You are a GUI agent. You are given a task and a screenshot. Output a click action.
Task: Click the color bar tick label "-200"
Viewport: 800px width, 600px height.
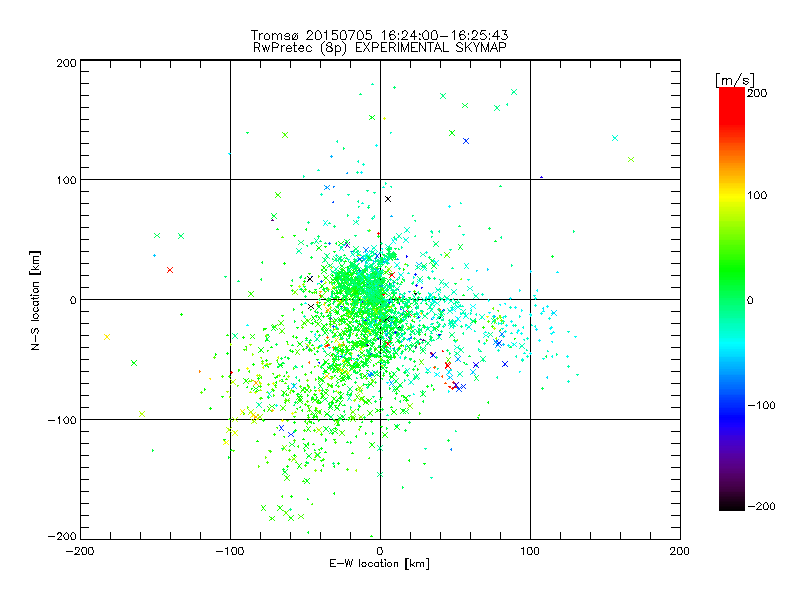[x=761, y=506]
